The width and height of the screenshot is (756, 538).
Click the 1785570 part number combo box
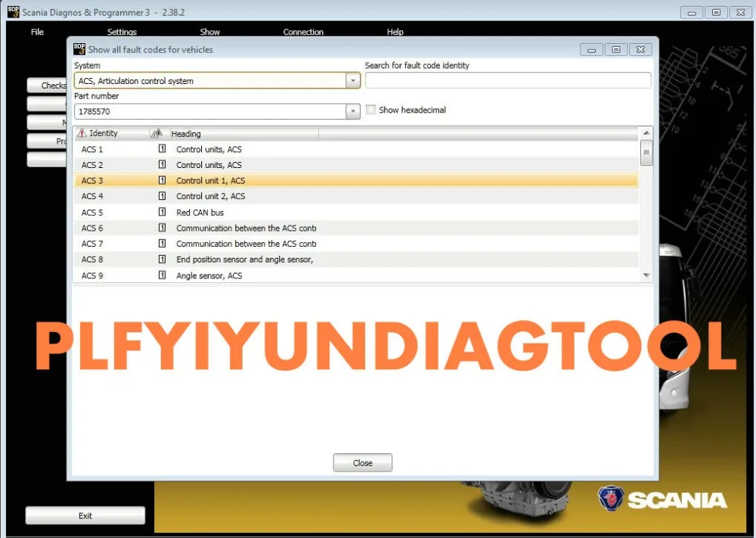pos(217,111)
